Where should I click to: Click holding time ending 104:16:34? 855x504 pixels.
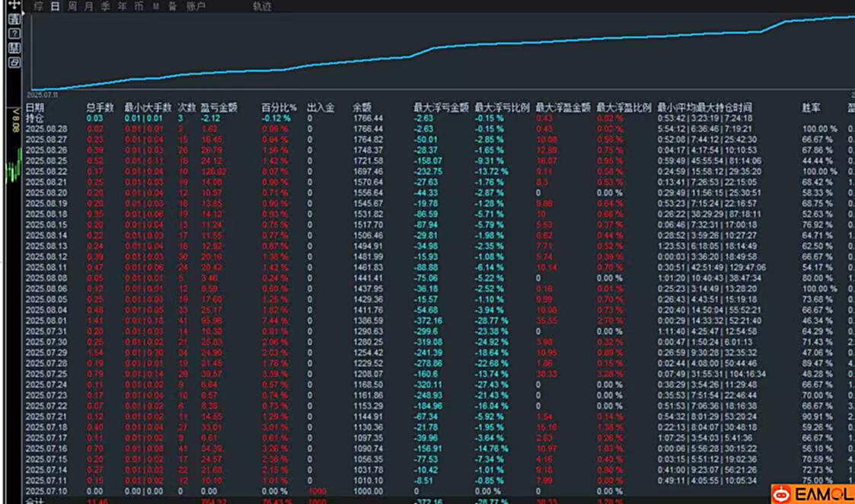(x=711, y=374)
